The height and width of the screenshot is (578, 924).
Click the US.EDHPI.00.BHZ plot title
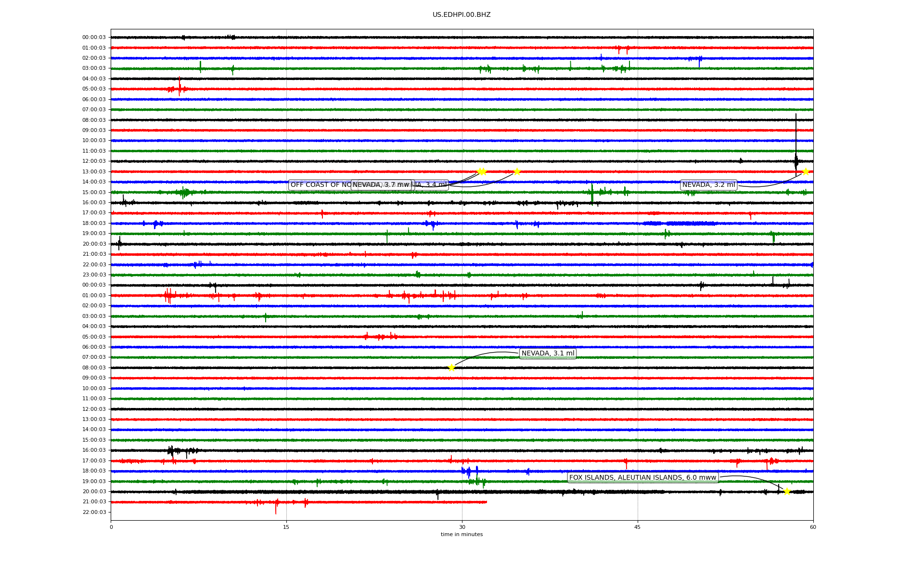462,15
